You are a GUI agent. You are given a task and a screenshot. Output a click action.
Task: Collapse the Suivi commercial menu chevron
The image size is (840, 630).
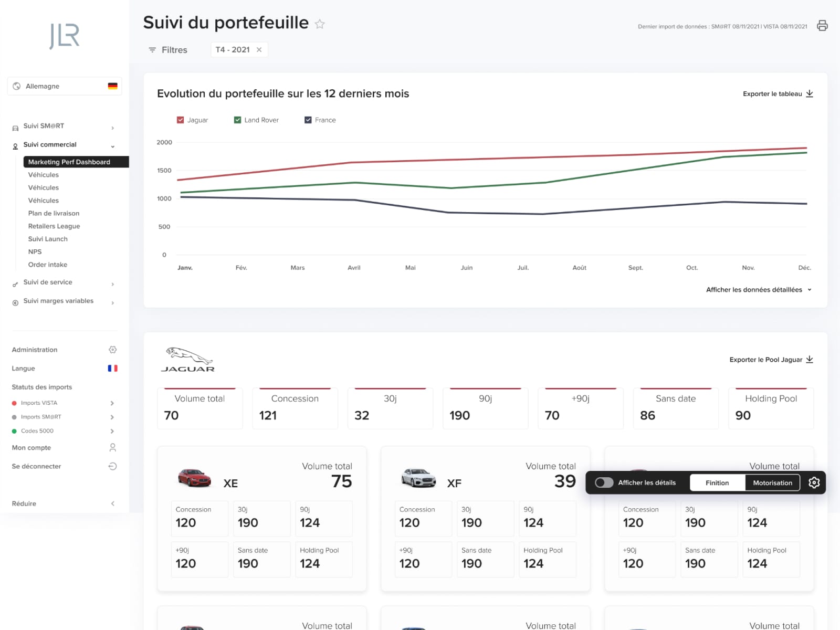point(112,146)
